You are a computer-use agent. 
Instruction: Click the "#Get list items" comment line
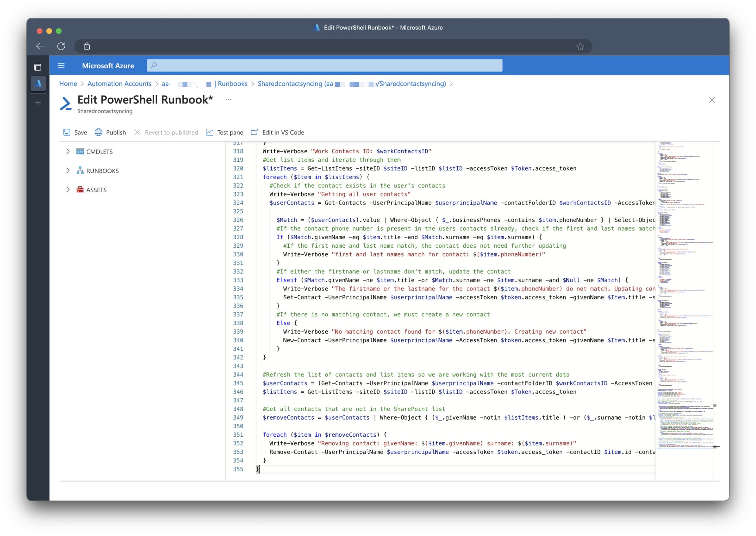point(331,160)
